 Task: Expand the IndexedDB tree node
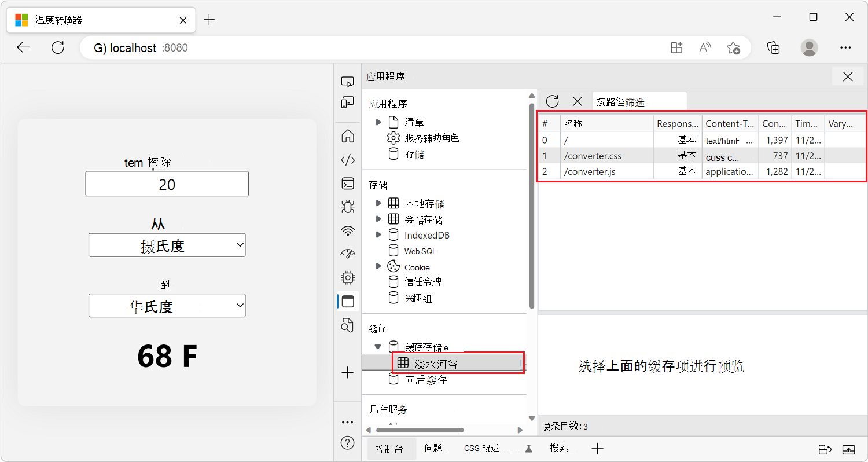pos(378,234)
